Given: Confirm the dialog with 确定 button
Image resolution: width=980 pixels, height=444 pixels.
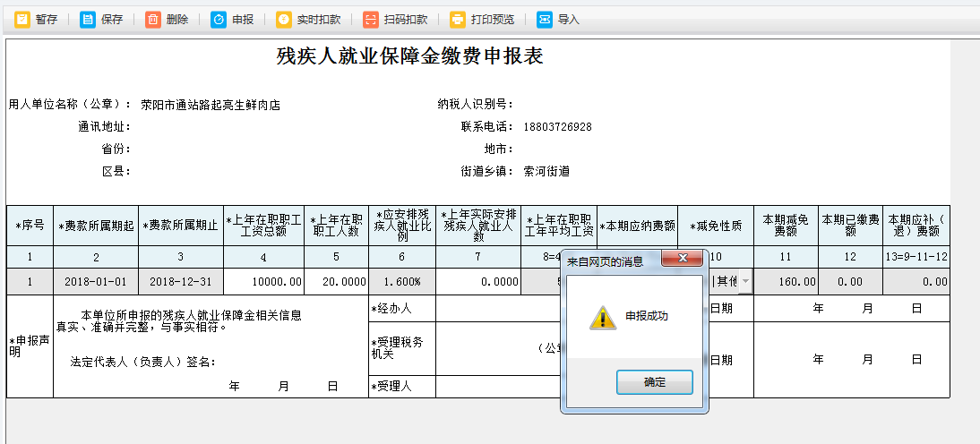Looking at the screenshot, I should [x=654, y=382].
